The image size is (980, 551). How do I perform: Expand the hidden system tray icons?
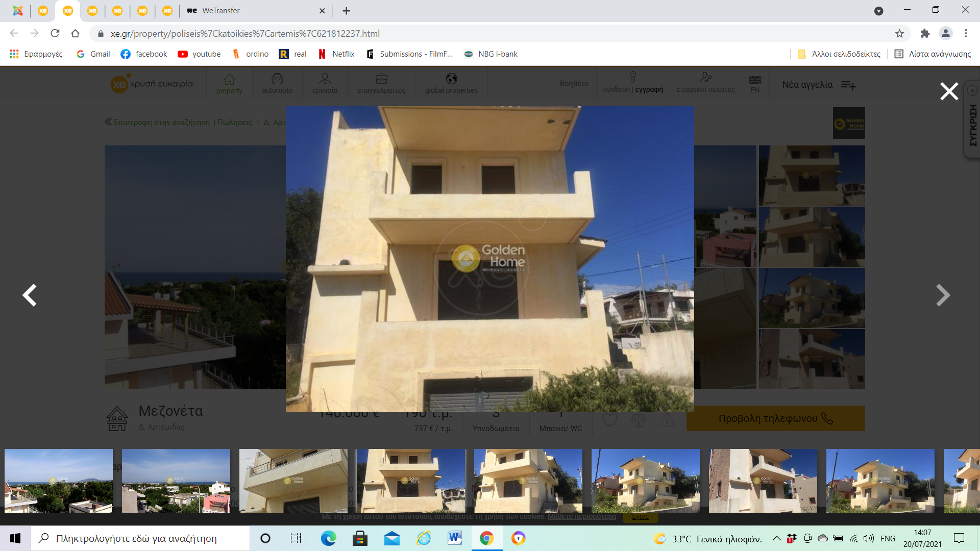(x=776, y=538)
